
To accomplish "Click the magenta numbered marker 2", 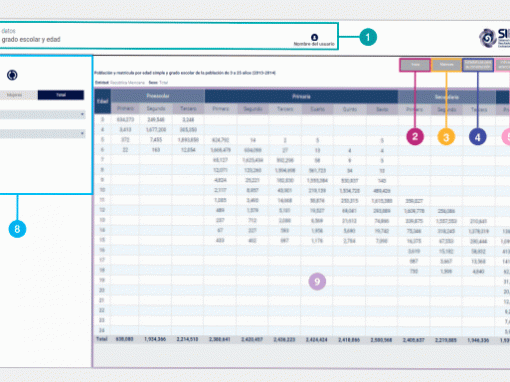I will click(415, 137).
